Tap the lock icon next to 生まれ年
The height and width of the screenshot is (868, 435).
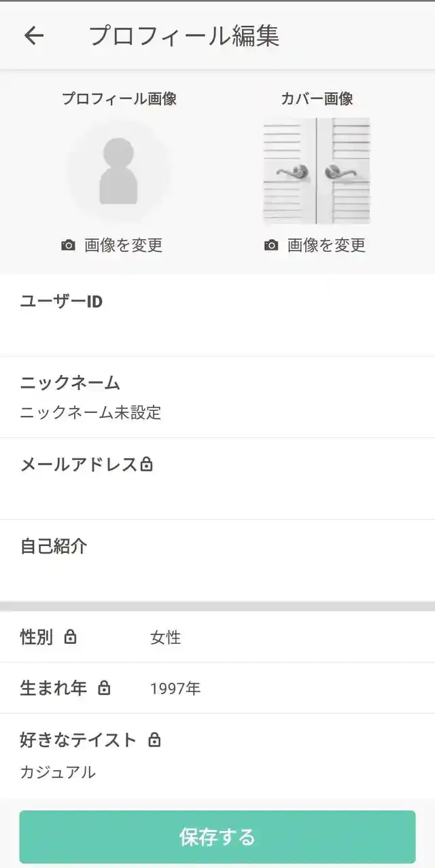[104, 688]
